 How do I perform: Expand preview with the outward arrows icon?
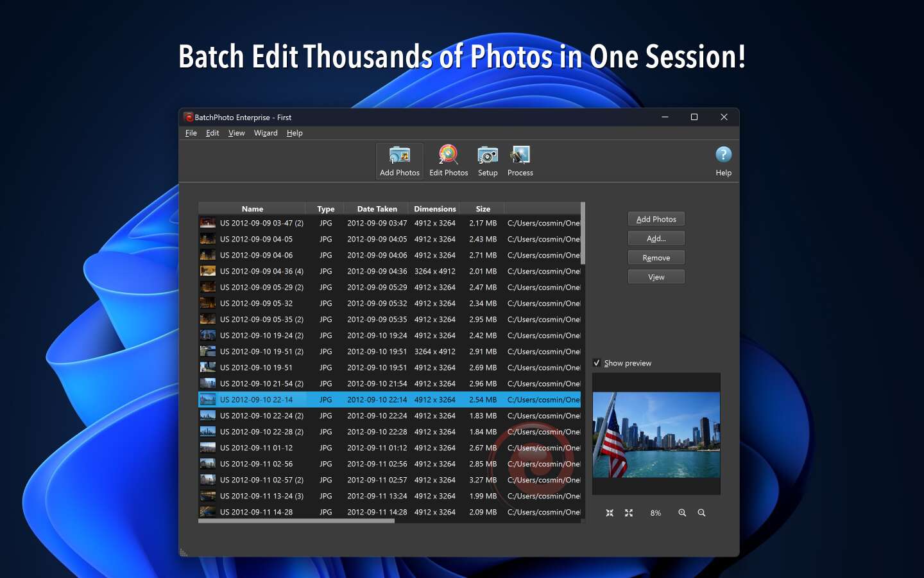(x=629, y=513)
